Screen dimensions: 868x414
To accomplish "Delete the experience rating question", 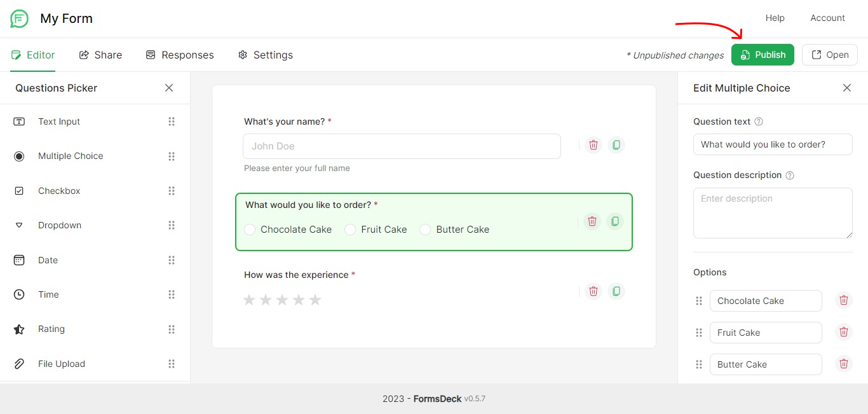I will (593, 291).
